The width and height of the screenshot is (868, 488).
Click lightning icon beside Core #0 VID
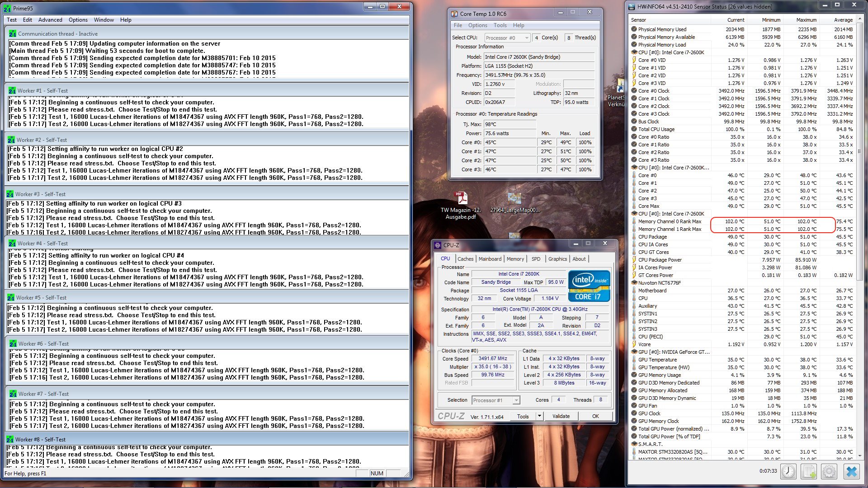[634, 60]
